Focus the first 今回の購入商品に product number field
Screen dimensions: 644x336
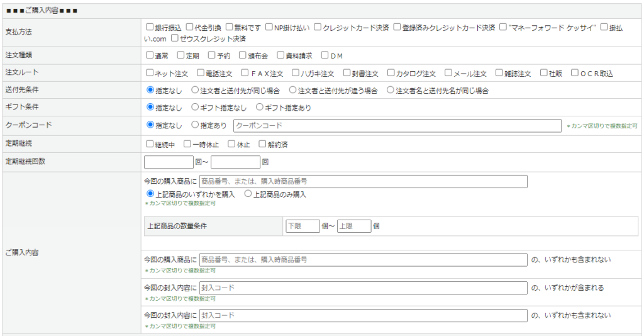[x=363, y=182]
